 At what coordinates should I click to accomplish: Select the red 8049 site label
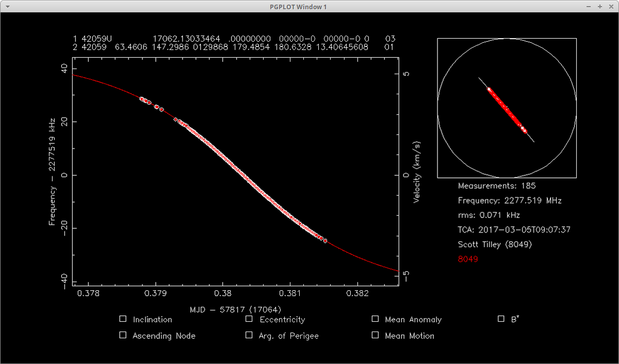(x=467, y=259)
